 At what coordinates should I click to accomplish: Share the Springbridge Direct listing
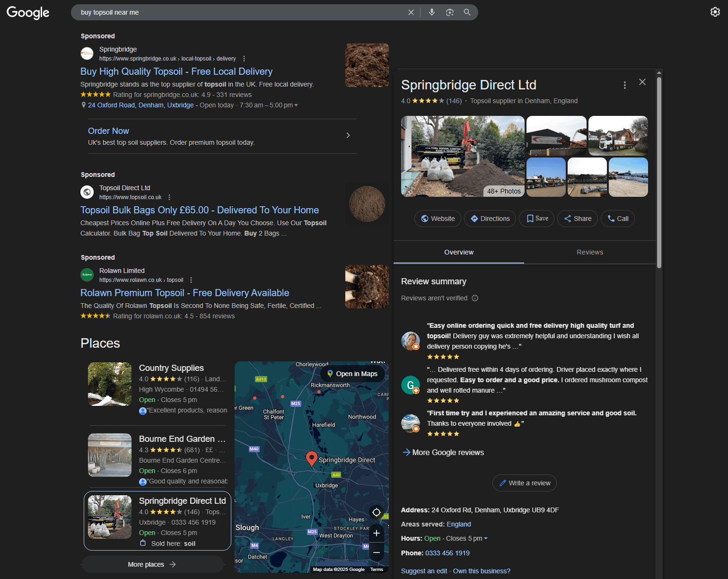578,219
